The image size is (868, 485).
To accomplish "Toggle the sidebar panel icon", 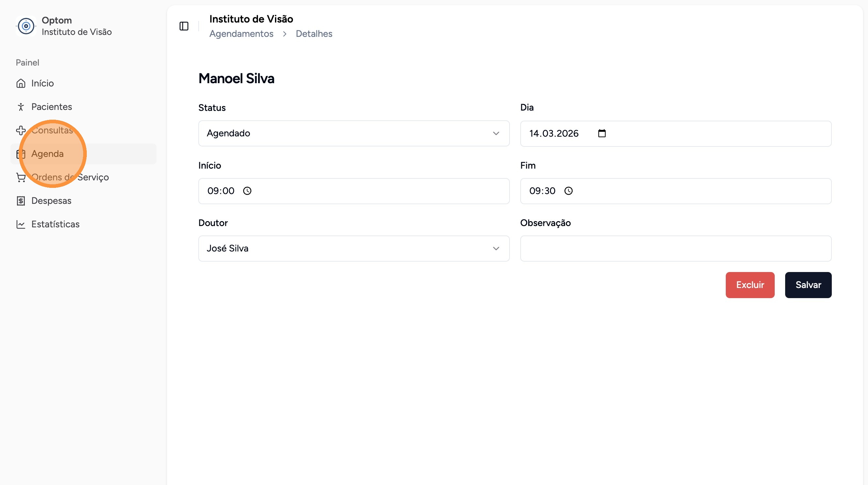I will pos(184,26).
